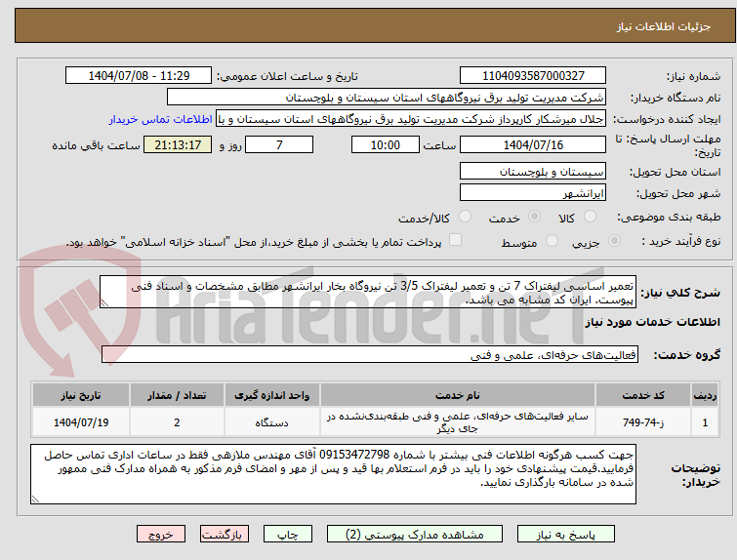Click the چاپ print button

point(288,535)
